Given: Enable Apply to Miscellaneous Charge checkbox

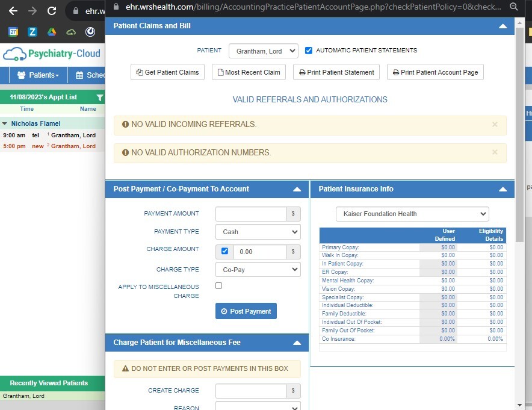Looking at the screenshot, I should tap(218, 286).
